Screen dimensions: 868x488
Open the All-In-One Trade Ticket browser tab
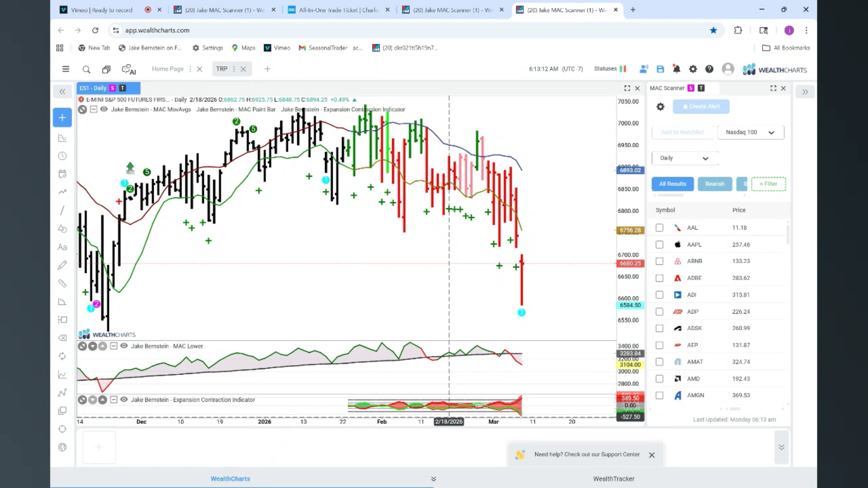(x=339, y=10)
